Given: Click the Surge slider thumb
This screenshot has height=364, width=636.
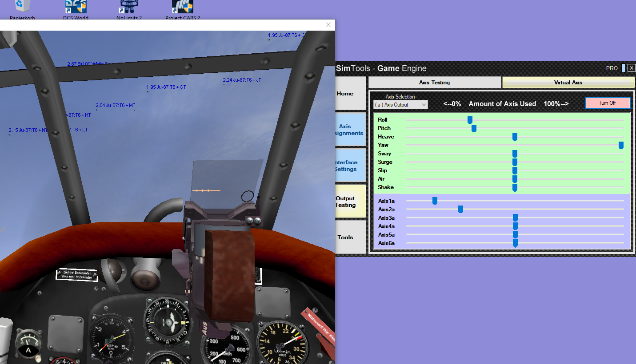Looking at the screenshot, I should pos(515,162).
